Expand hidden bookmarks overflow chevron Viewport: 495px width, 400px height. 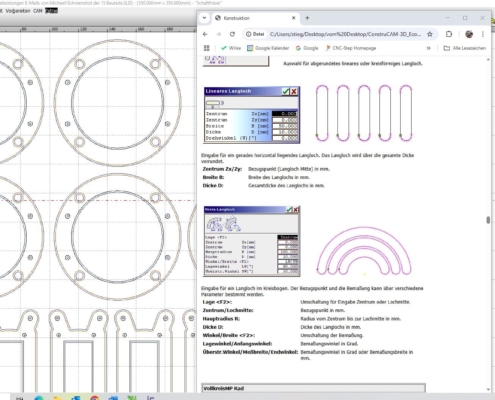coord(429,48)
